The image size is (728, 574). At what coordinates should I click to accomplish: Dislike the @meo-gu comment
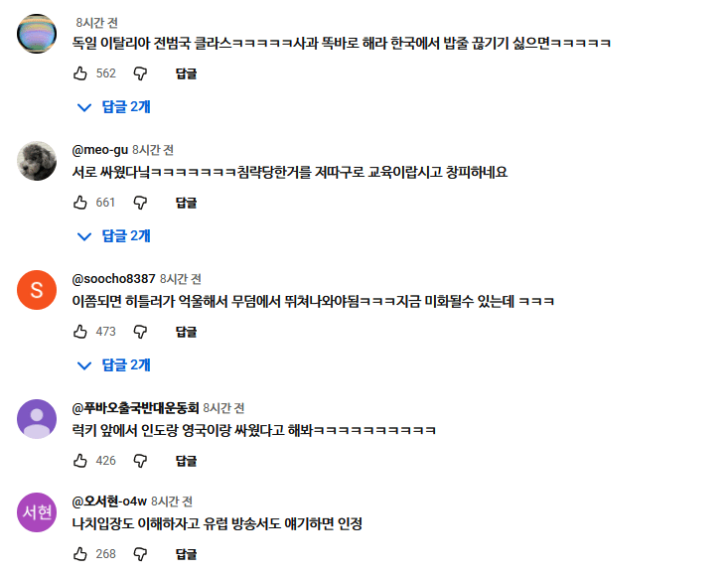pos(140,203)
